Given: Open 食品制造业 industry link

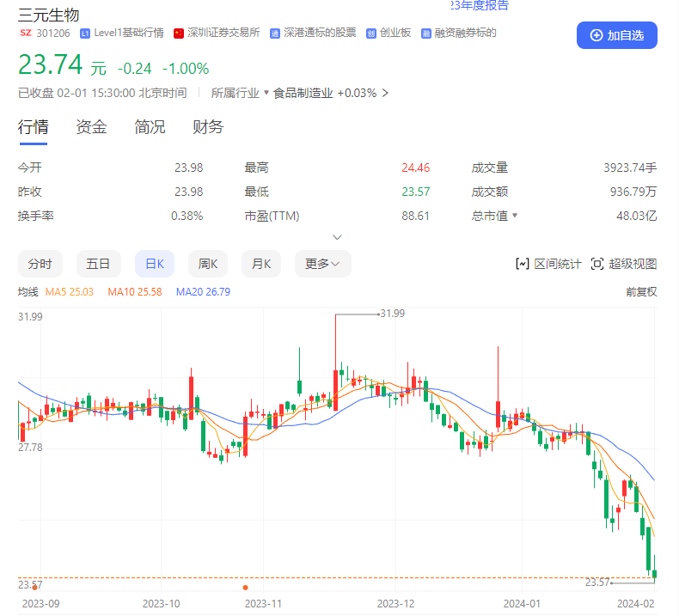Looking at the screenshot, I should tap(303, 93).
